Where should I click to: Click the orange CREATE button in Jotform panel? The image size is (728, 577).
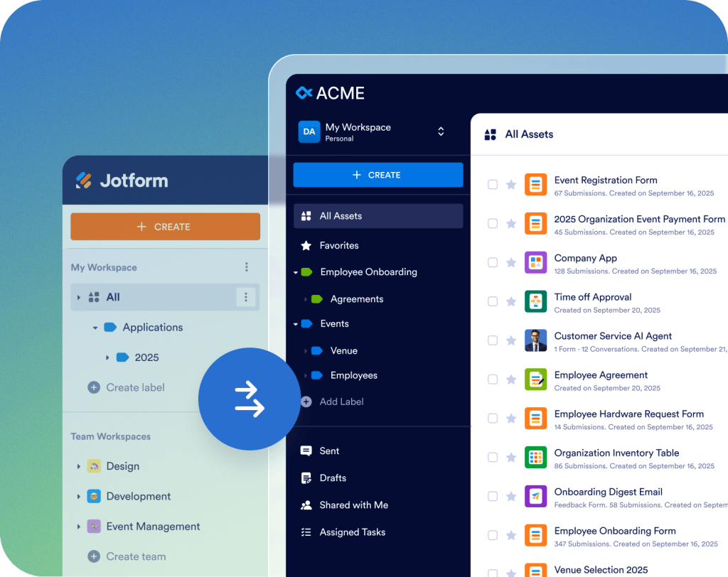(x=165, y=226)
